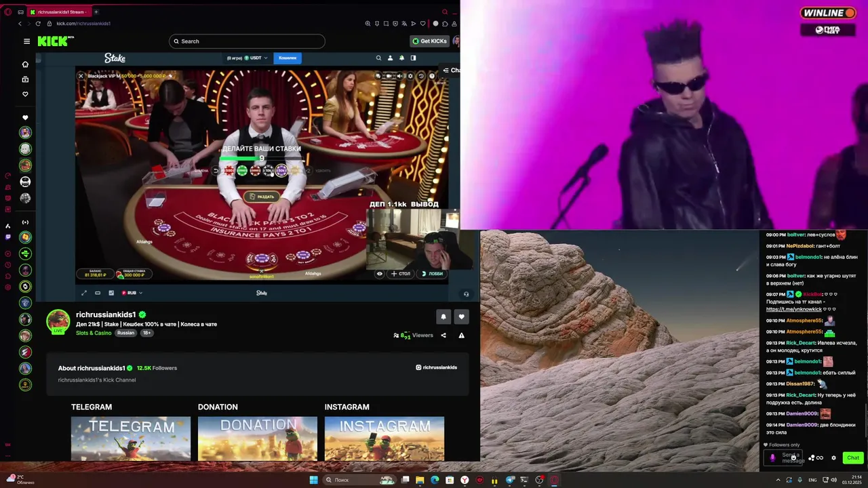
Task: Click the РАЗДАТЬ deal button
Action: tap(262, 197)
